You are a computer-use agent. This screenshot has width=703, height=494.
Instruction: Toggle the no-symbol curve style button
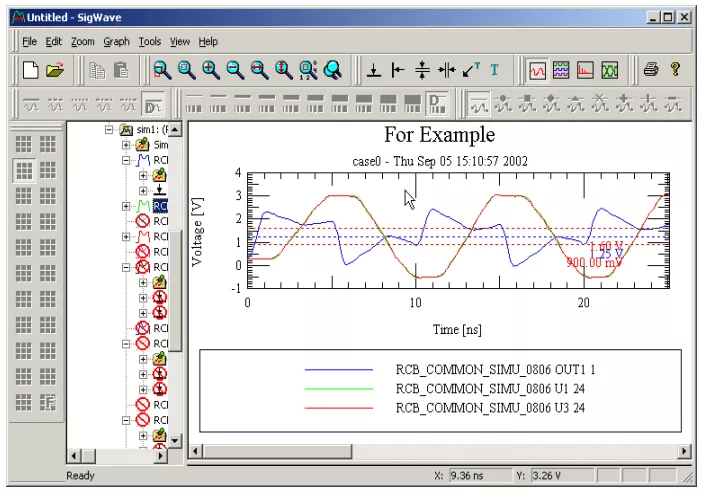point(478,104)
